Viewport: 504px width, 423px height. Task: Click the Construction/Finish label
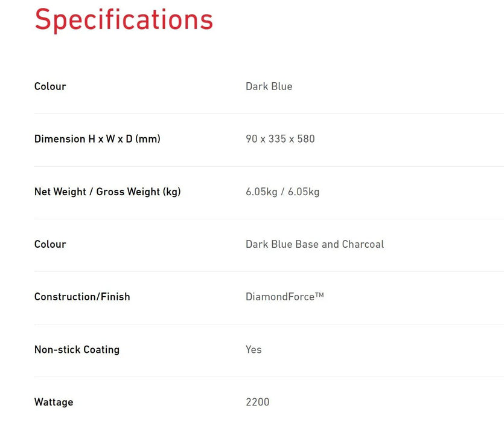pyautogui.click(x=82, y=297)
